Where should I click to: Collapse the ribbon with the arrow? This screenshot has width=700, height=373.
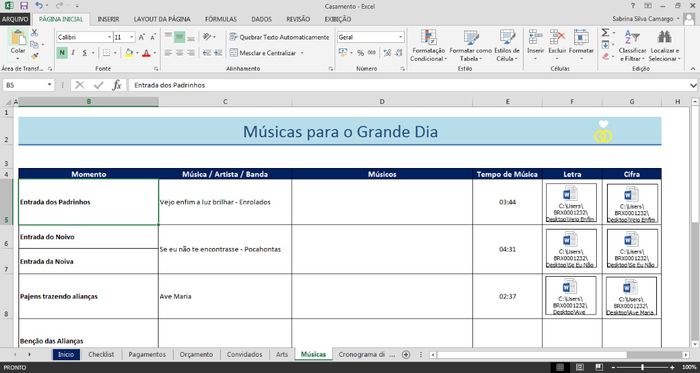point(693,68)
